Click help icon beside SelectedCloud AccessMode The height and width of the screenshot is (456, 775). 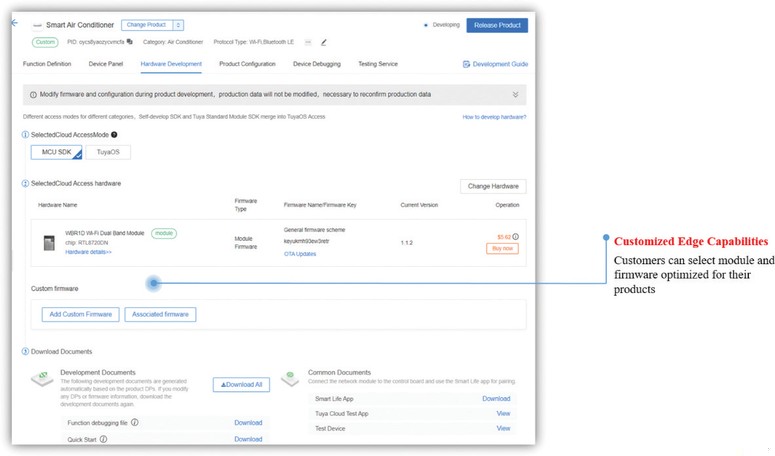114,134
